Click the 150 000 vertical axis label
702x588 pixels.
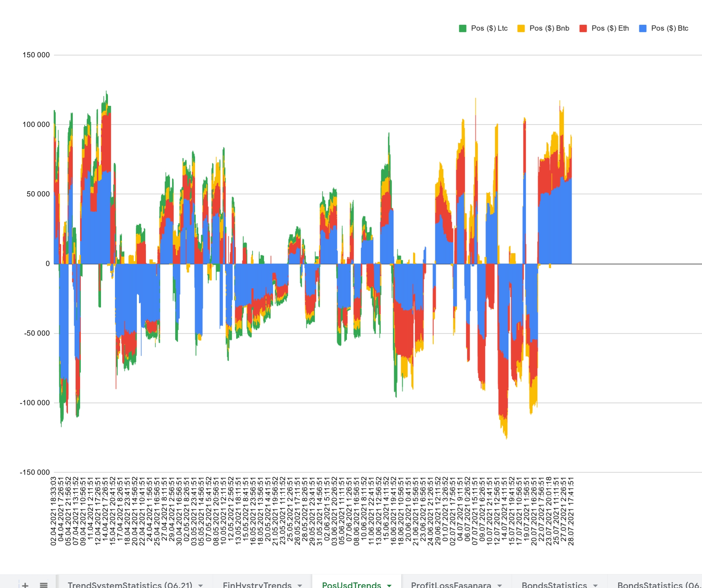pyautogui.click(x=36, y=55)
